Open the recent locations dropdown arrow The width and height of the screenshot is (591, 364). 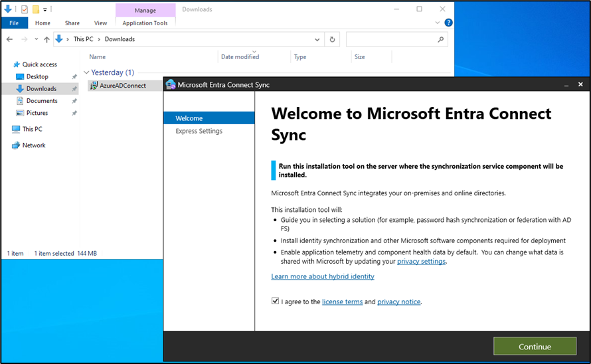click(x=36, y=39)
